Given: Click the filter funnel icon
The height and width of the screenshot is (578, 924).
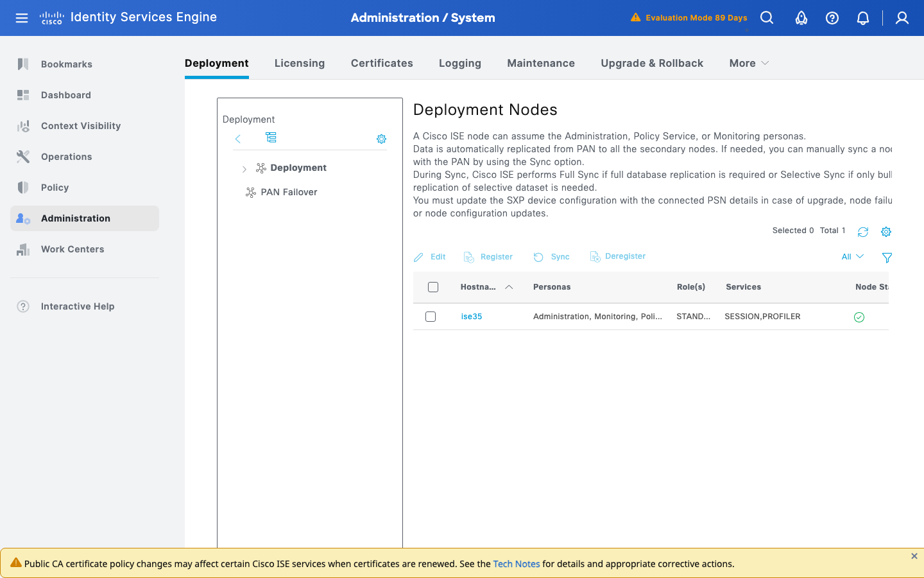Looking at the screenshot, I should pos(887,258).
